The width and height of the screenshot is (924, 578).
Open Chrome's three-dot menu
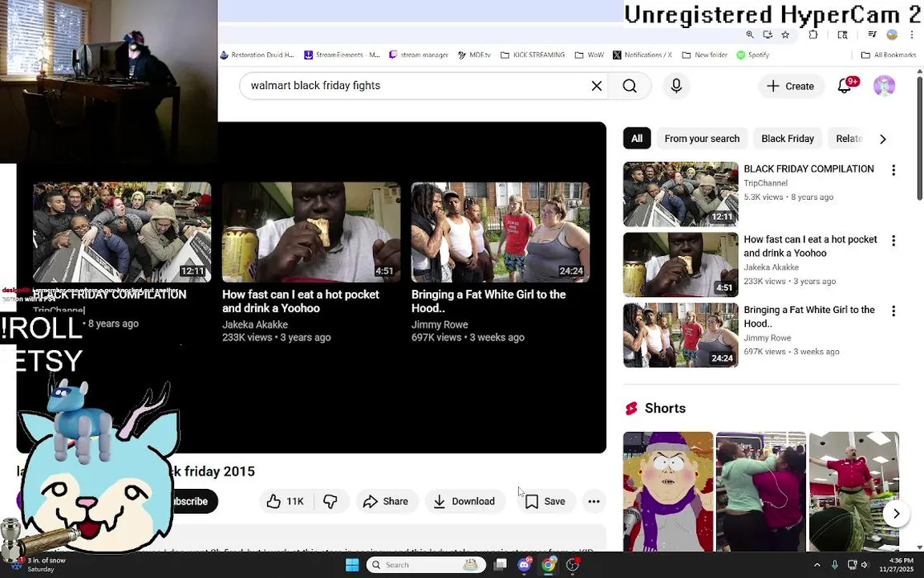point(912,35)
